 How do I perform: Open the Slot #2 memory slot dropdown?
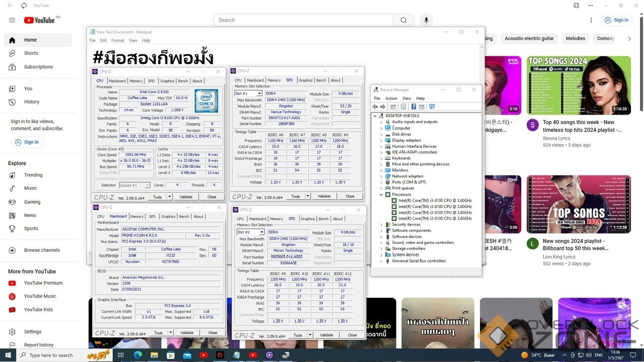tap(262, 232)
